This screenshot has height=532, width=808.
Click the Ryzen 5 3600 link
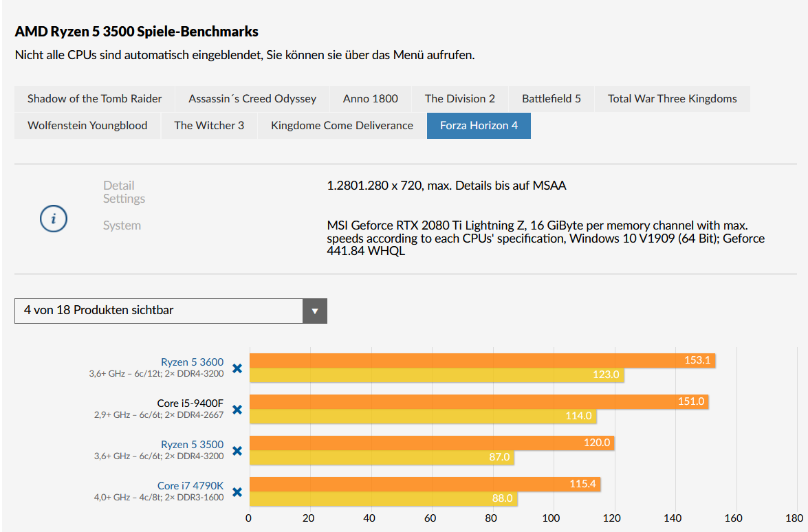click(192, 362)
